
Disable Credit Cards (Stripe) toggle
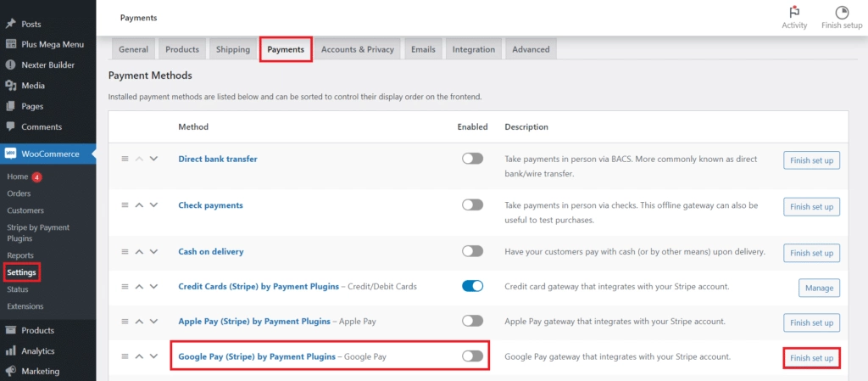[x=472, y=286]
